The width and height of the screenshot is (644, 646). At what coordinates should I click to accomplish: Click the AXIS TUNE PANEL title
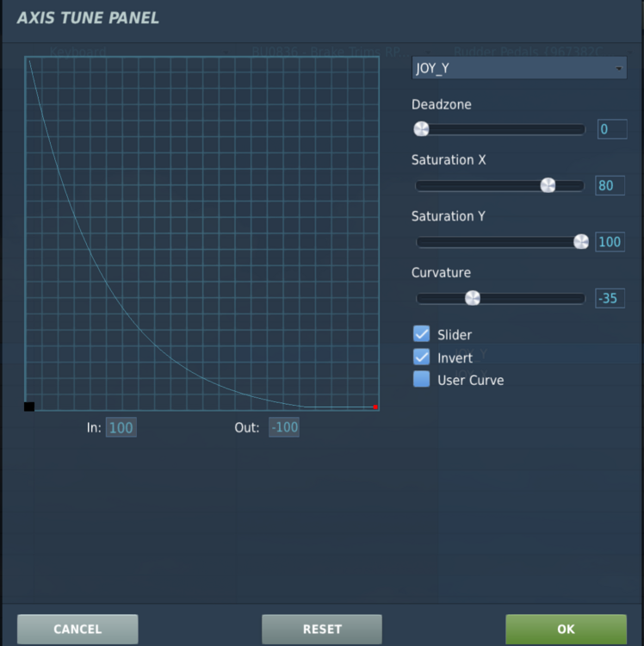point(88,18)
